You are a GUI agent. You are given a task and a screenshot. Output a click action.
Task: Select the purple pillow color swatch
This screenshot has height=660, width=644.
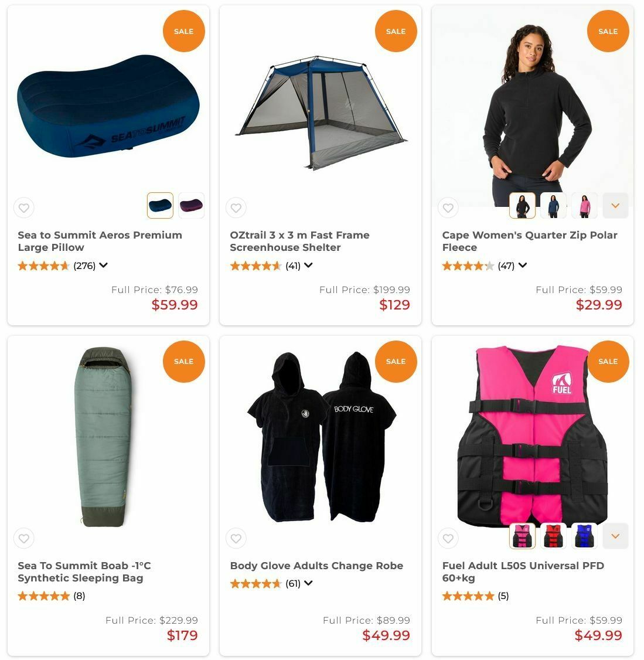(192, 205)
